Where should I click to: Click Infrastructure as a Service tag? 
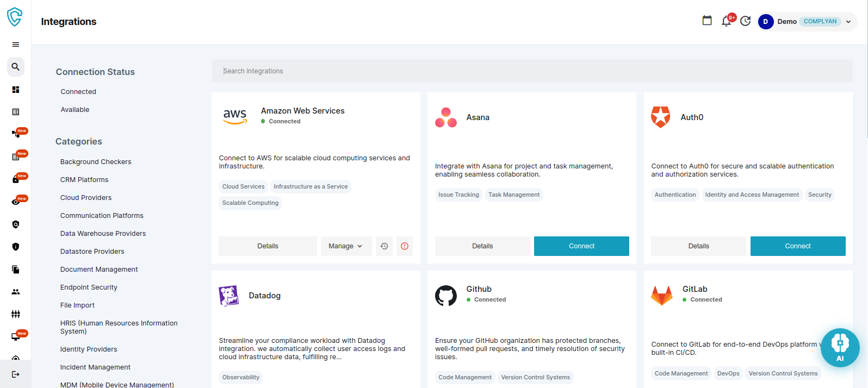tap(311, 187)
